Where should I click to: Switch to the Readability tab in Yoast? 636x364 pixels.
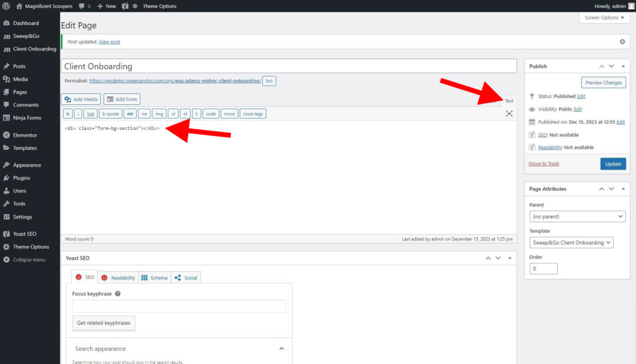pos(118,278)
